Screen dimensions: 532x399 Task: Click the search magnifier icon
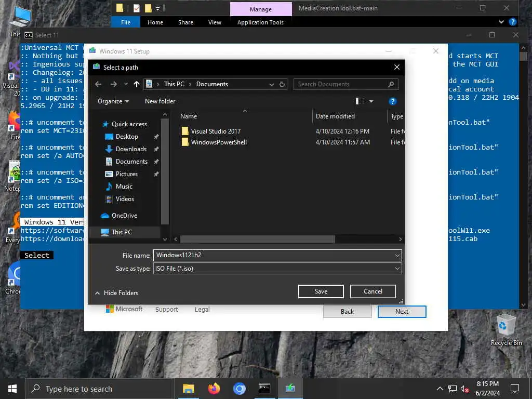point(391,84)
